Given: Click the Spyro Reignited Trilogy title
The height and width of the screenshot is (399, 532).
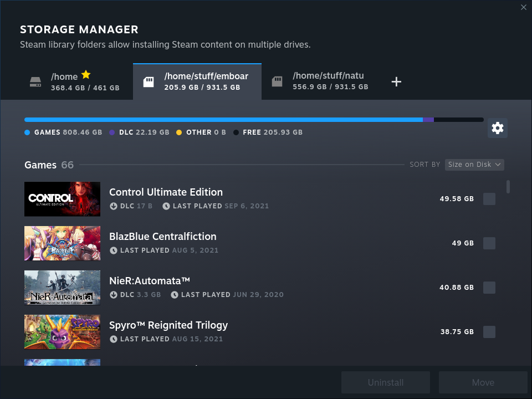Looking at the screenshot, I should click(168, 325).
